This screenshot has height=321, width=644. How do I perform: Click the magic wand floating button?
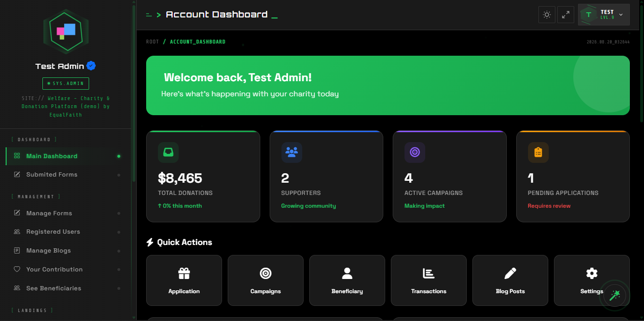[614, 296]
